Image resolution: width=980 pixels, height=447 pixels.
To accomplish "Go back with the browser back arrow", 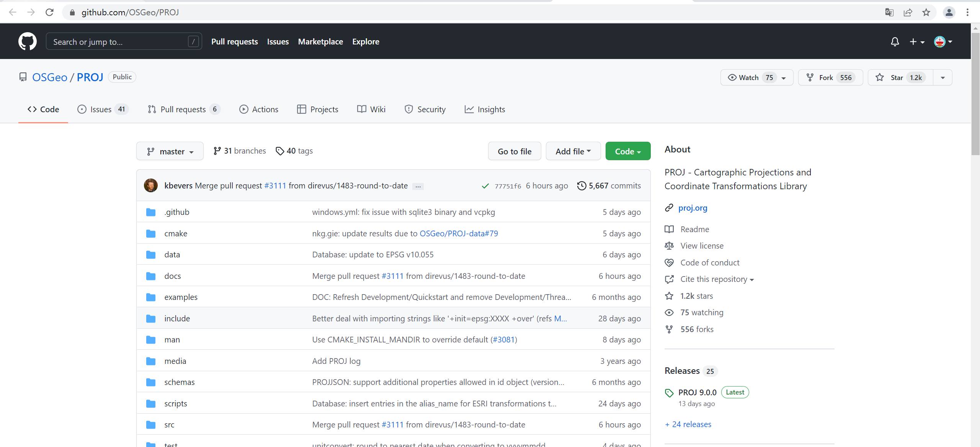I will pos(13,12).
